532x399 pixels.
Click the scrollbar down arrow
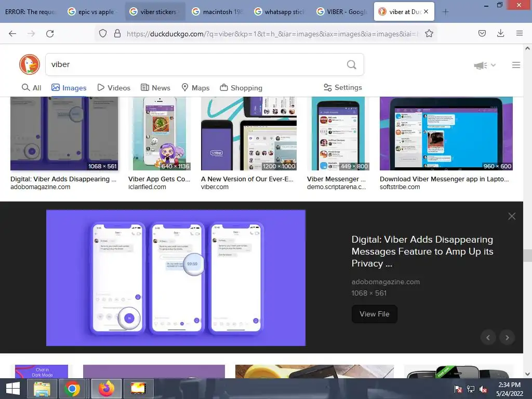527,374
